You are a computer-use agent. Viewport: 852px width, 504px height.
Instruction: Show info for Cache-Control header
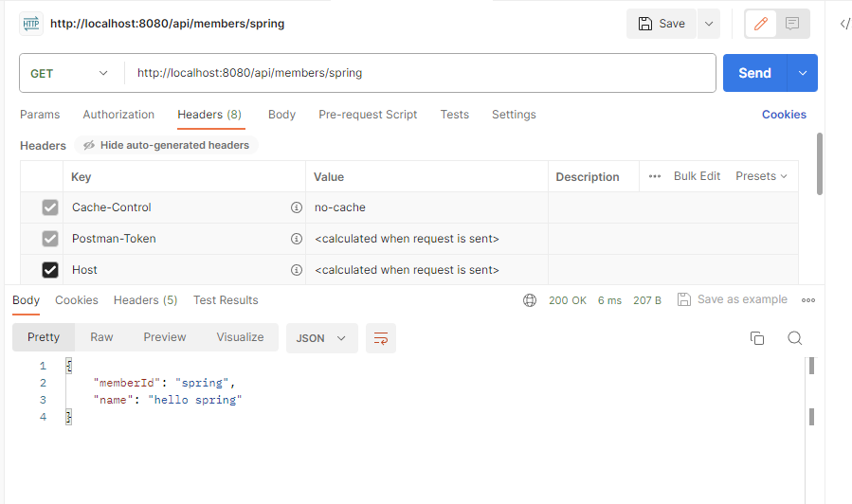(296, 207)
